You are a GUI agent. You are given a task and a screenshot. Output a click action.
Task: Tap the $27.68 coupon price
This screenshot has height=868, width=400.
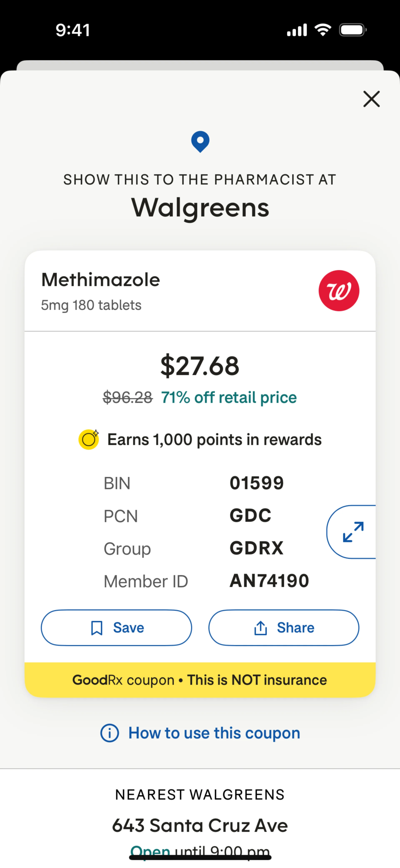coord(200,366)
